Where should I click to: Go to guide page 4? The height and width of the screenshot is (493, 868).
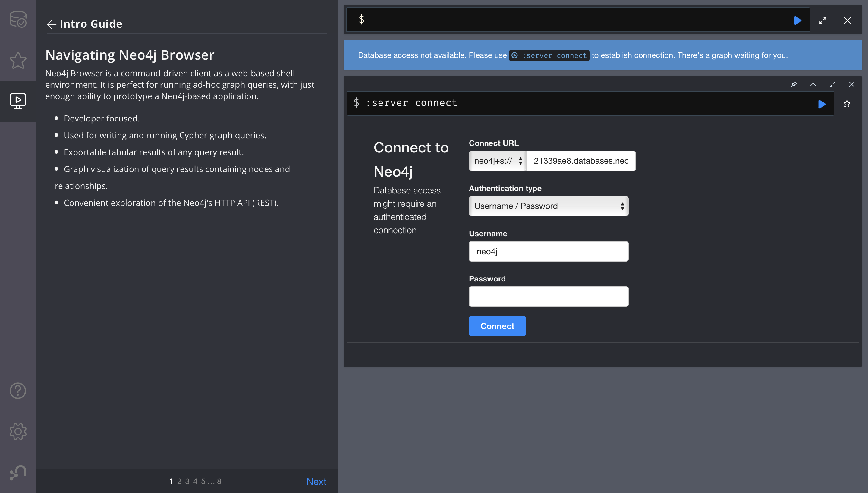(x=195, y=481)
